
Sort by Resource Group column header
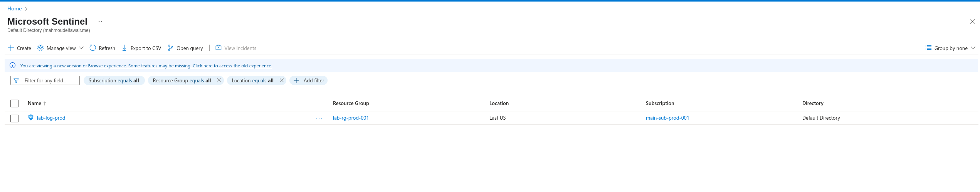[x=351, y=103]
